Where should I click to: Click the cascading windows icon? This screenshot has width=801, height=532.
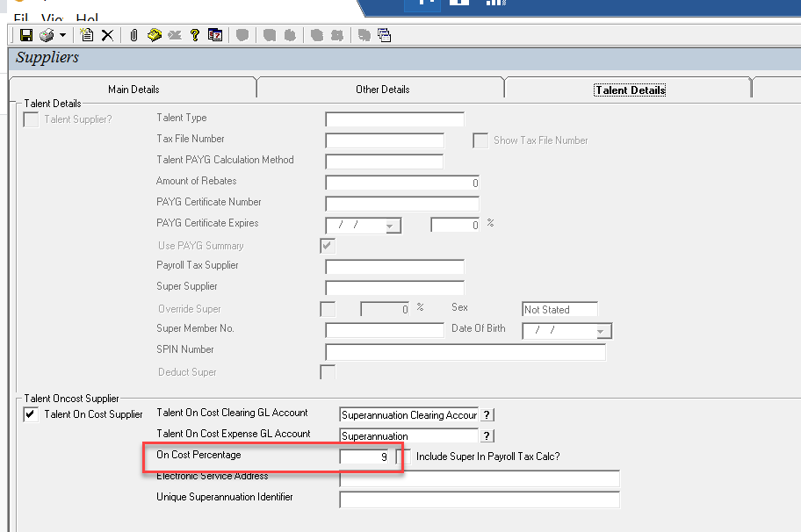tap(384, 35)
